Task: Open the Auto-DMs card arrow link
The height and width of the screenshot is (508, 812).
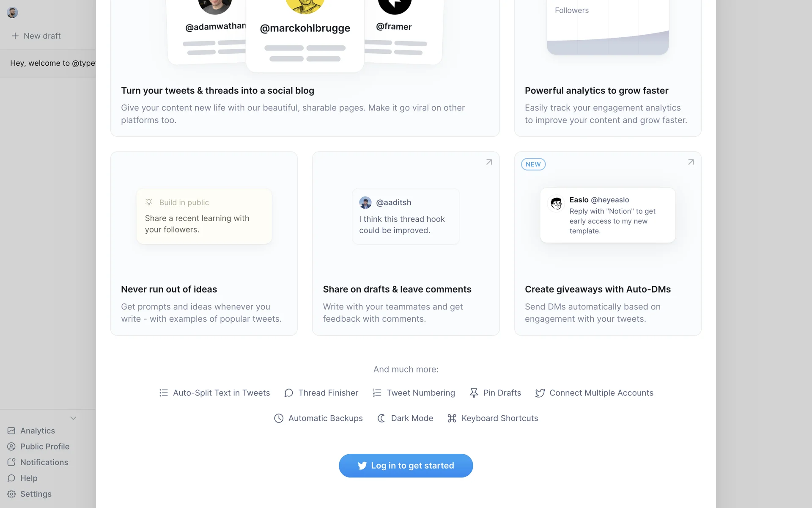Action: point(691,162)
